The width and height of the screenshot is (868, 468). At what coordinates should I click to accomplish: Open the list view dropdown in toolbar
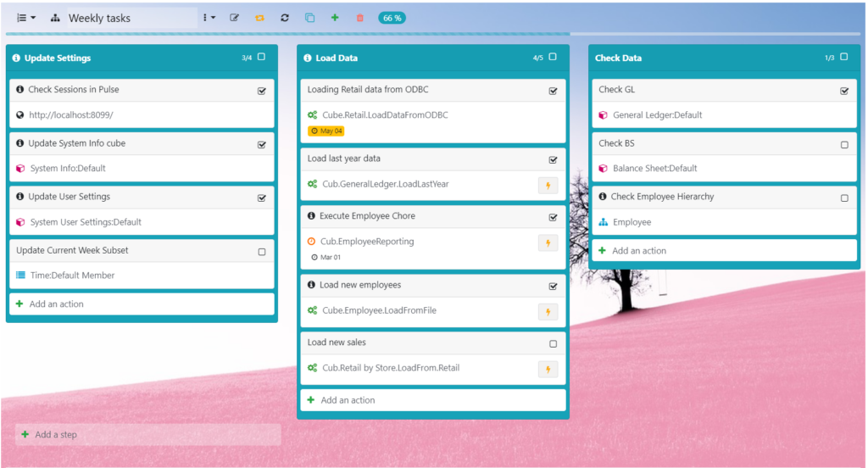click(26, 18)
